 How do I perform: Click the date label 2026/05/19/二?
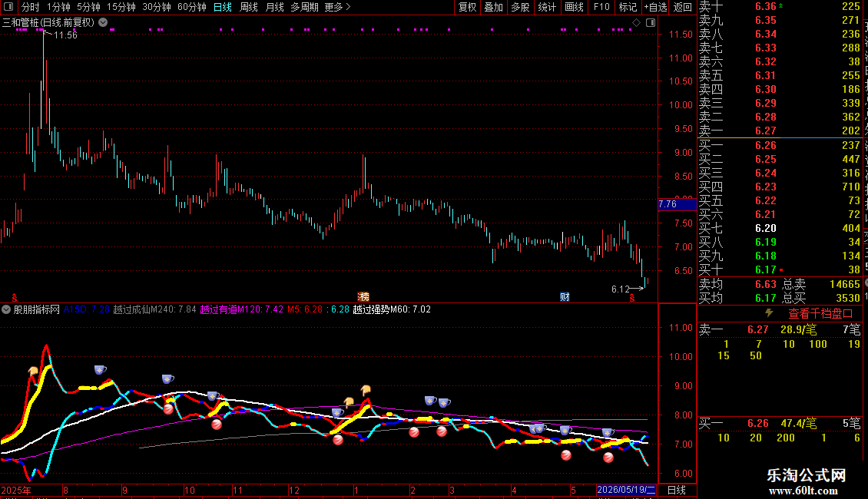click(626, 490)
